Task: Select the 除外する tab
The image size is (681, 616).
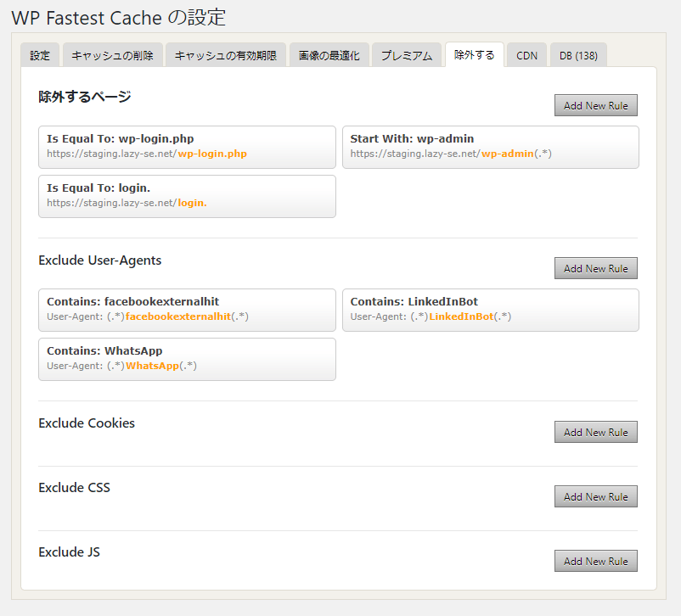Action: coord(475,54)
